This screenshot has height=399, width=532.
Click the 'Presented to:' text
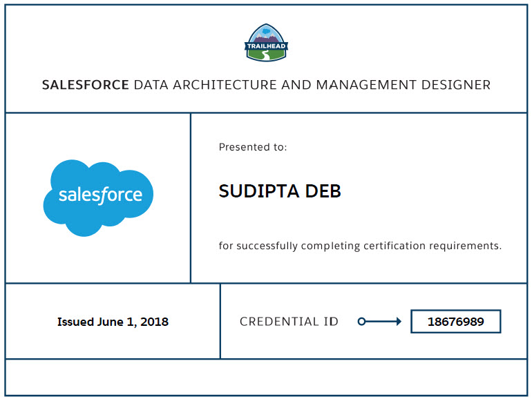click(252, 147)
